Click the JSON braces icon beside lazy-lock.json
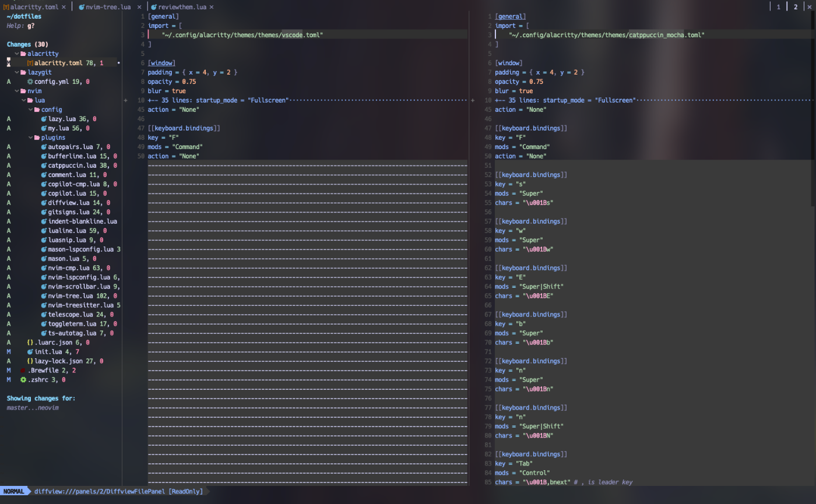 (x=30, y=361)
